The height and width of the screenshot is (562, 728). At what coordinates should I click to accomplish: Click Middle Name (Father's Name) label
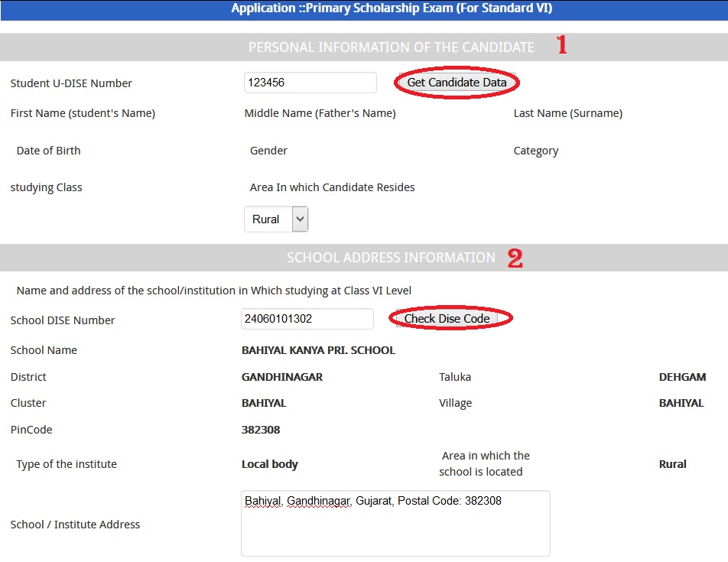coord(320,113)
